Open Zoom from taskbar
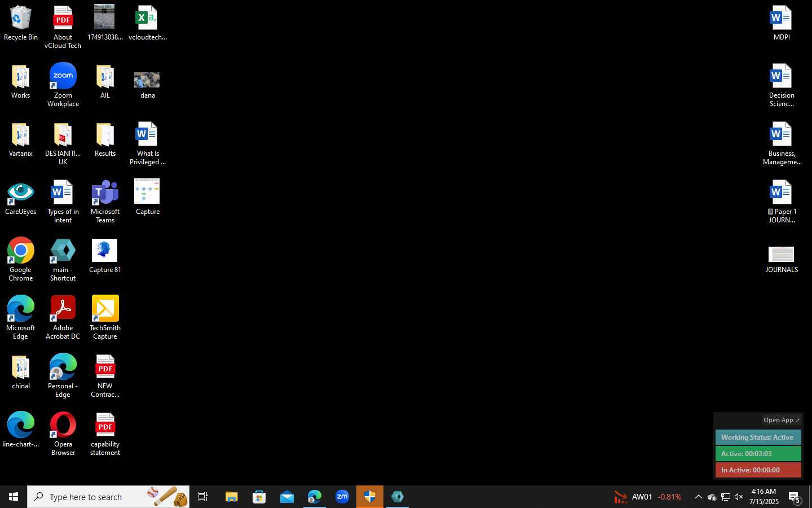This screenshot has height=508, width=812. (342, 497)
